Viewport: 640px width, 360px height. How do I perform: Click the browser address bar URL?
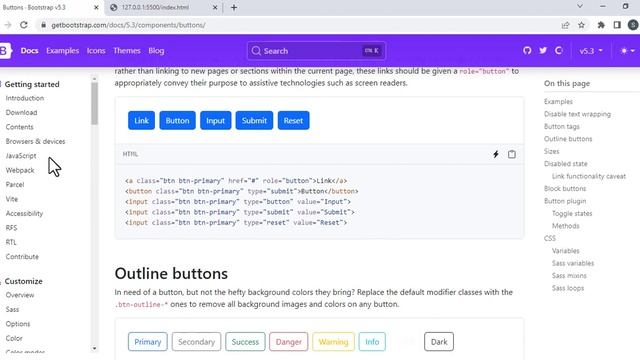pos(128,25)
